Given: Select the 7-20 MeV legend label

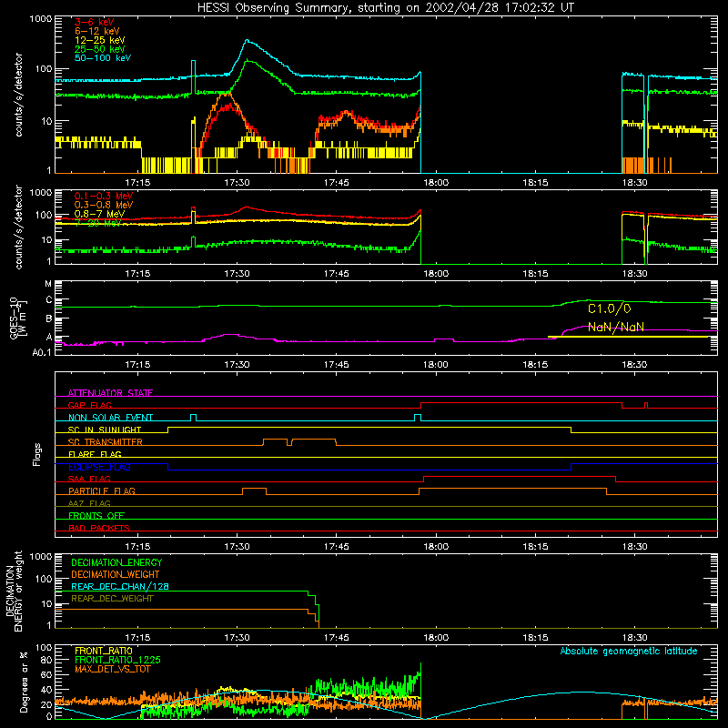Looking at the screenshot, I should coord(97,223).
